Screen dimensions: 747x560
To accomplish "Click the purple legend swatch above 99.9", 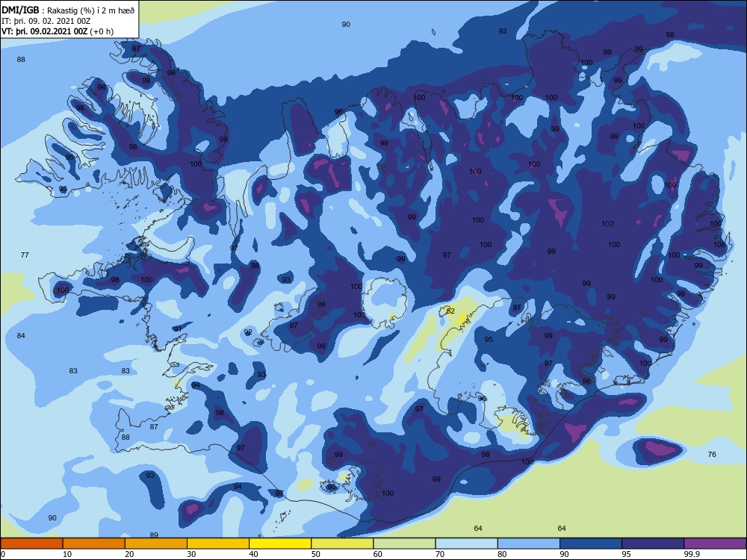I will tap(715, 544).
